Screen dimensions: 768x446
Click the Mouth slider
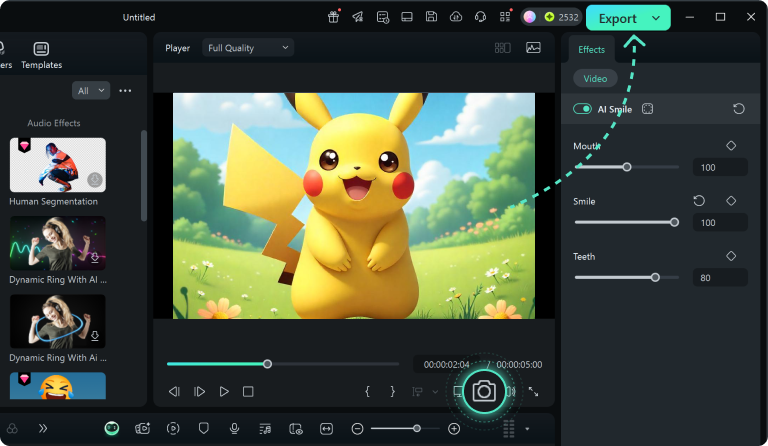coord(626,167)
